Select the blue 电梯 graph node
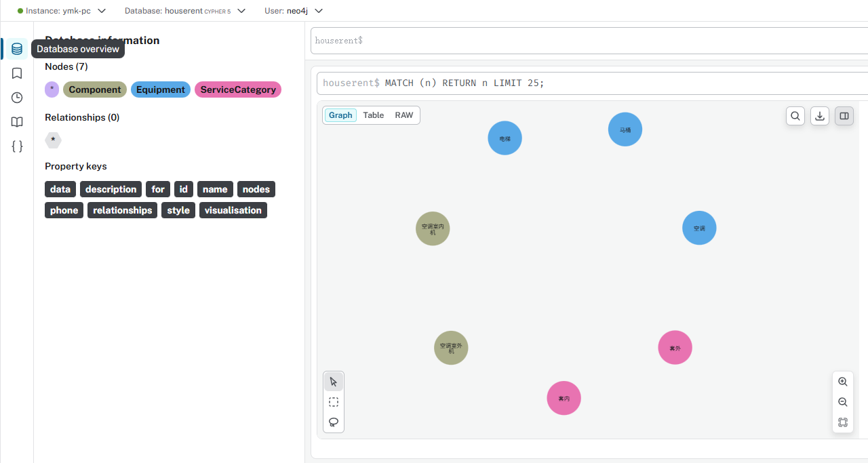The height and width of the screenshot is (463, 868). [505, 138]
